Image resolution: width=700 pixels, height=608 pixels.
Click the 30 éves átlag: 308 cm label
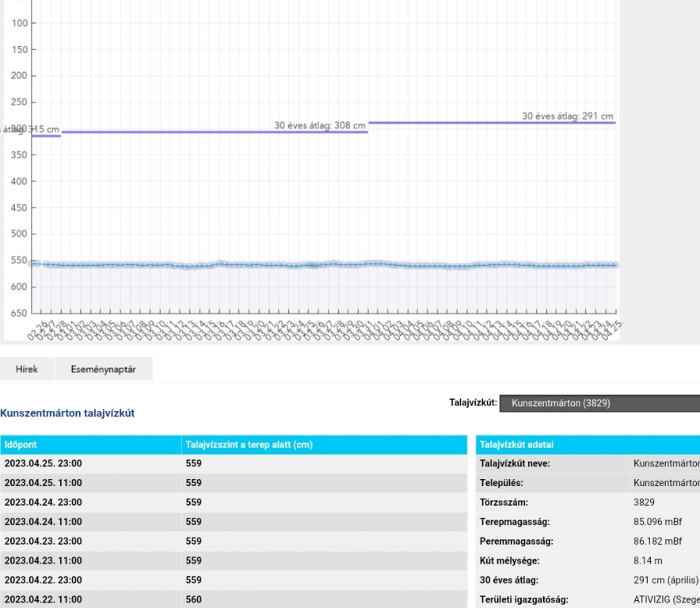(320, 125)
